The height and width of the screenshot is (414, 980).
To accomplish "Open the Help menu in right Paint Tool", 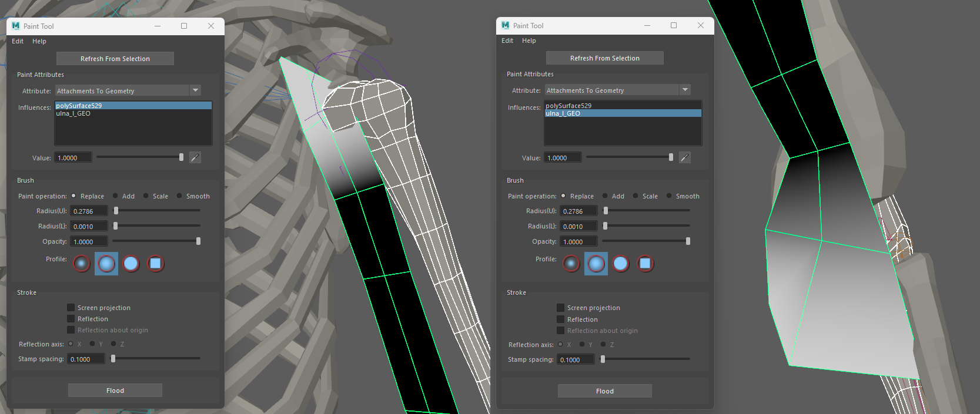I will [x=529, y=41].
